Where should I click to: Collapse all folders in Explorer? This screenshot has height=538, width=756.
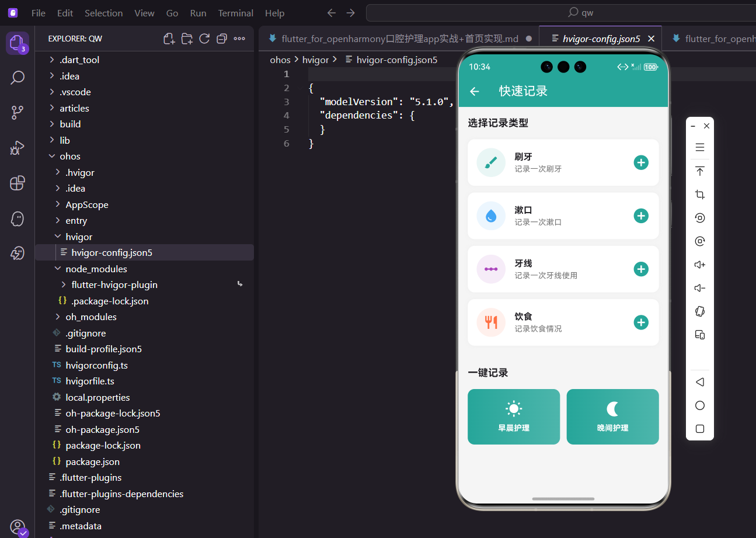click(222, 39)
